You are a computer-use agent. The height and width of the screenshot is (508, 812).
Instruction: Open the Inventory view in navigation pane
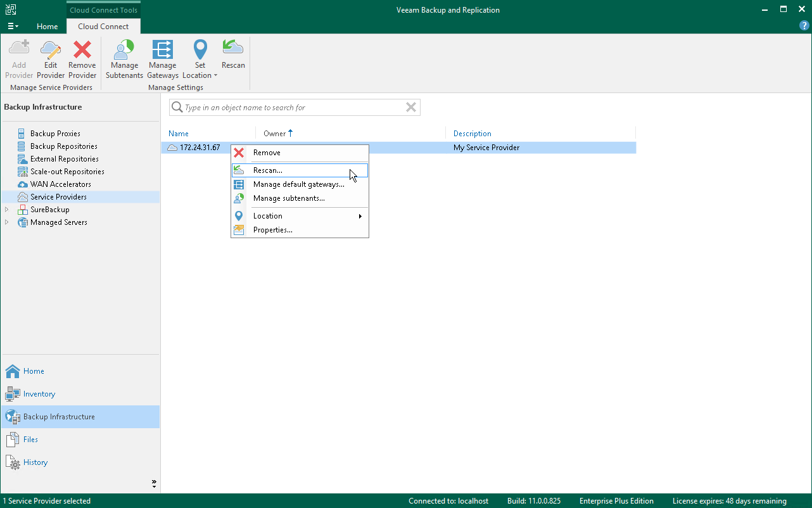tap(80, 394)
